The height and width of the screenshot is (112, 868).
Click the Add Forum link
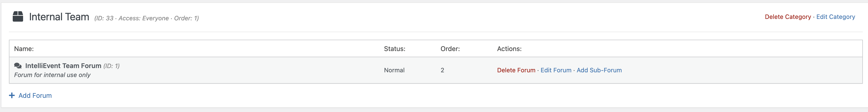pos(35,95)
